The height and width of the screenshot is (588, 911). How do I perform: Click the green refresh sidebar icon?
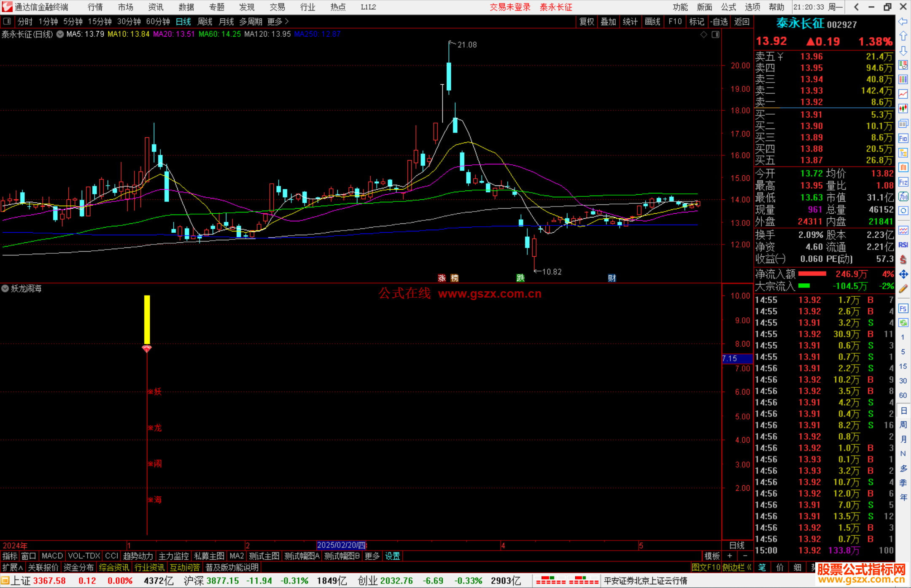[903, 323]
